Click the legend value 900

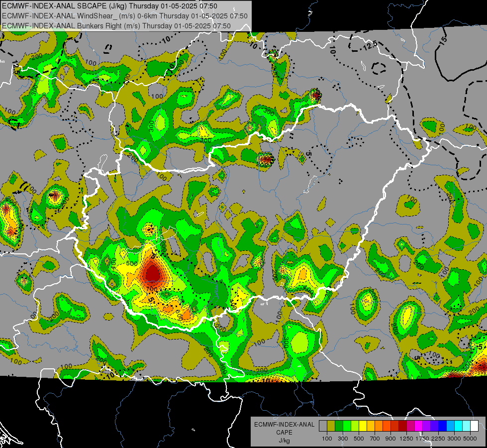[x=390, y=439]
